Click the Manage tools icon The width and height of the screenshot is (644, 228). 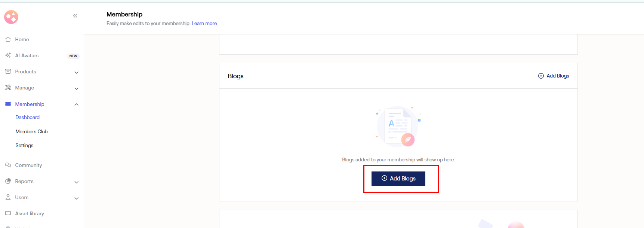[8, 88]
